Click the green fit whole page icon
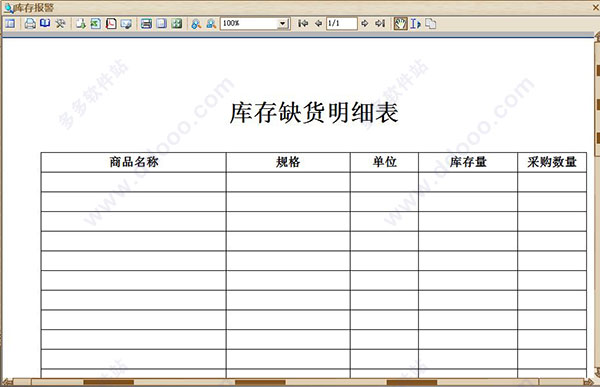 [x=176, y=24]
